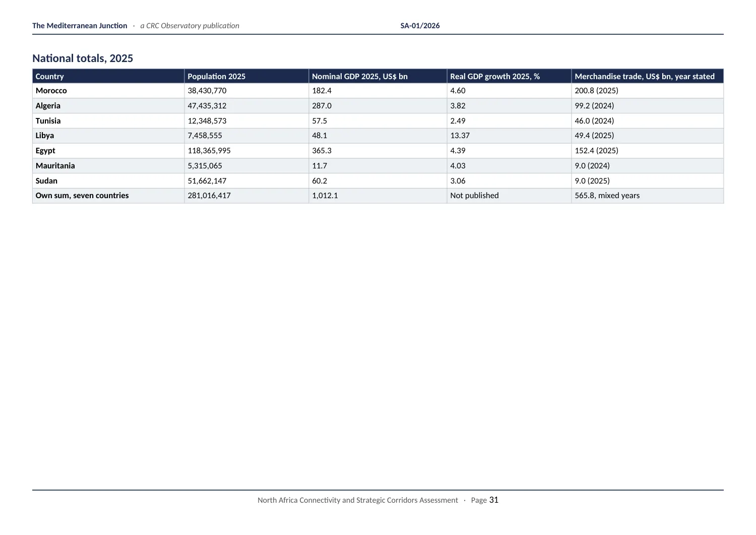Viewport: 756px width, 535px height.
Task: Click the '565.8, mixed years' cell
Action: tap(607, 196)
